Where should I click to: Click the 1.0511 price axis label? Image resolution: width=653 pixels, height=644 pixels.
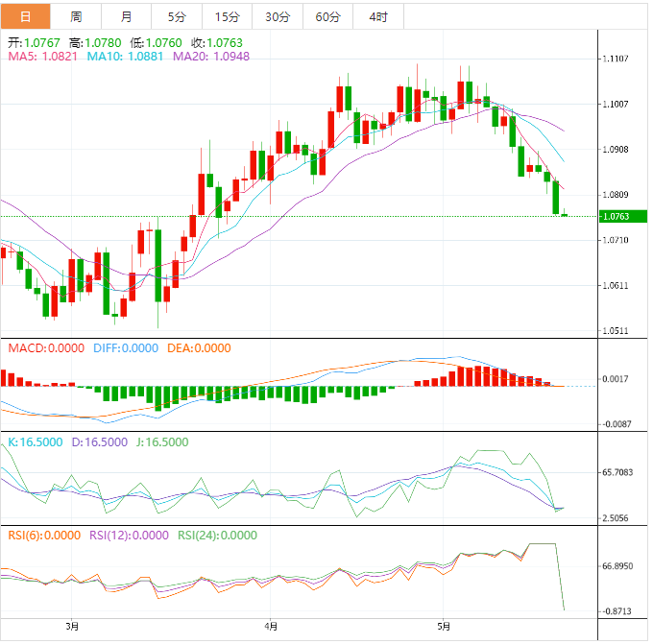(x=616, y=331)
